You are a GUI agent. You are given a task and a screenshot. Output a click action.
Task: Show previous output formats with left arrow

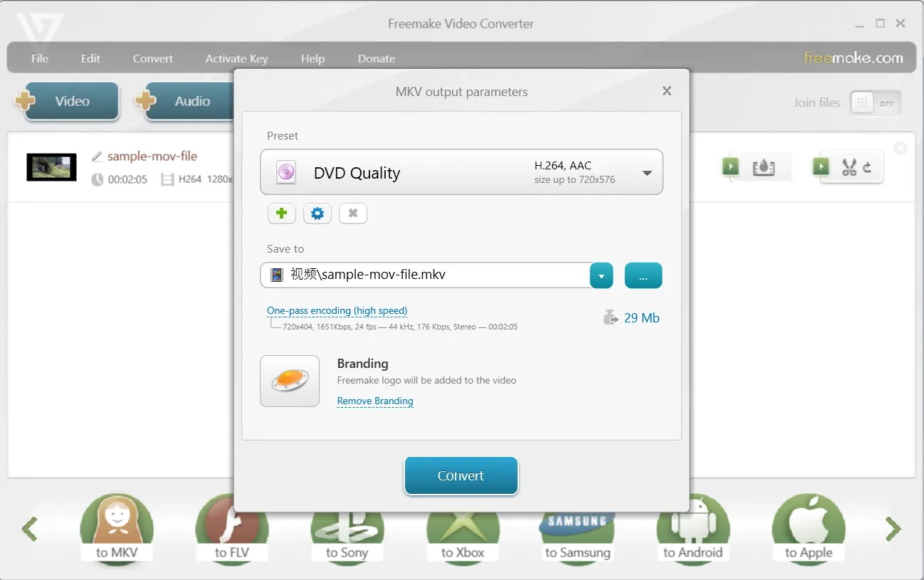click(x=30, y=529)
